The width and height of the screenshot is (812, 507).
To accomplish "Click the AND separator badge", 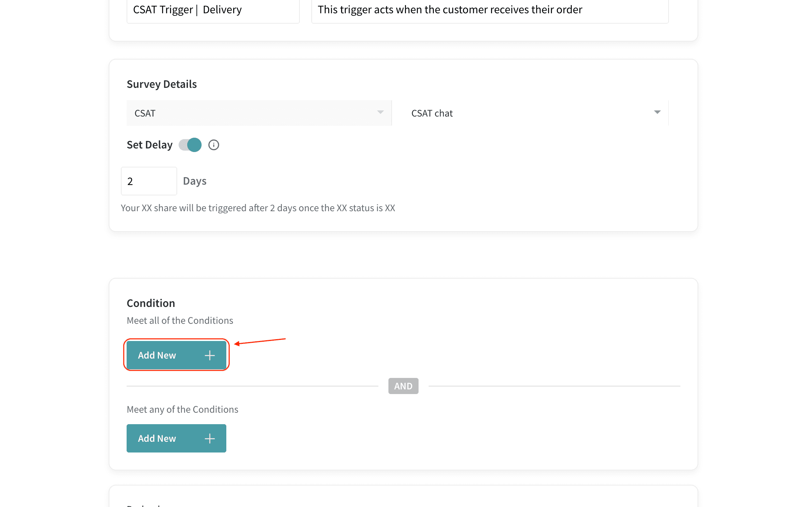I will coord(403,386).
